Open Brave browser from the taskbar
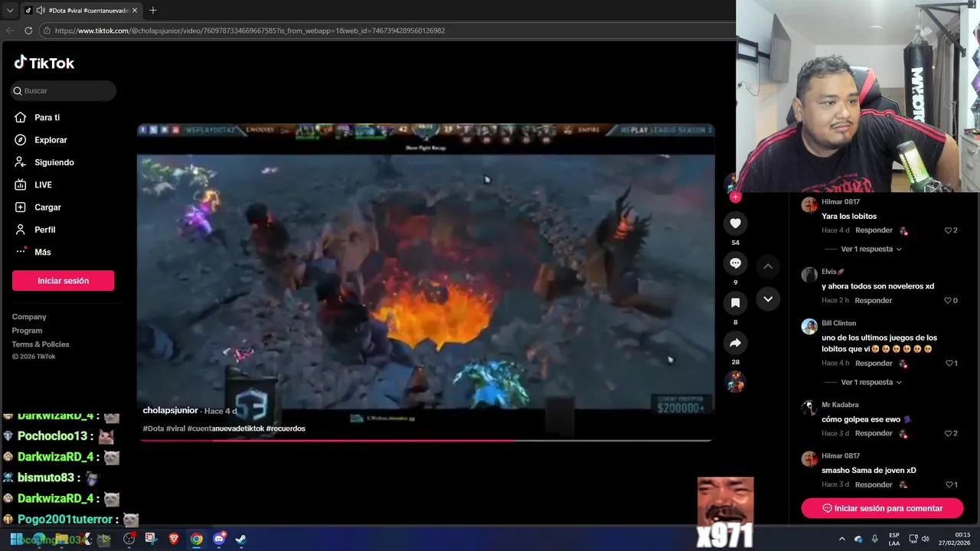The width and height of the screenshot is (980, 551). [174, 539]
